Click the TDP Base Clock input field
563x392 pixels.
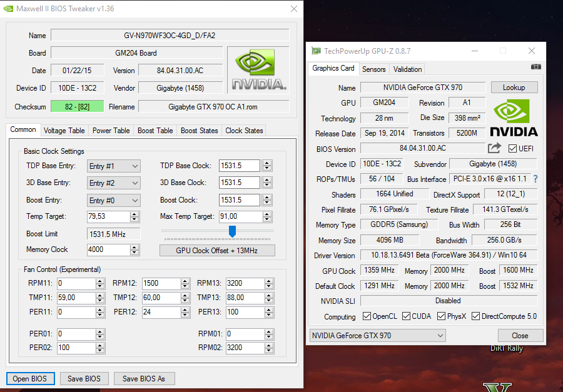tap(240, 166)
